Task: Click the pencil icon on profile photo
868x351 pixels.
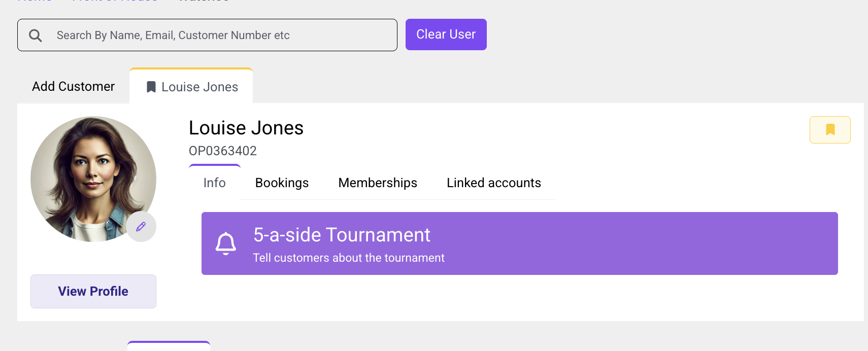Action: 141,227
